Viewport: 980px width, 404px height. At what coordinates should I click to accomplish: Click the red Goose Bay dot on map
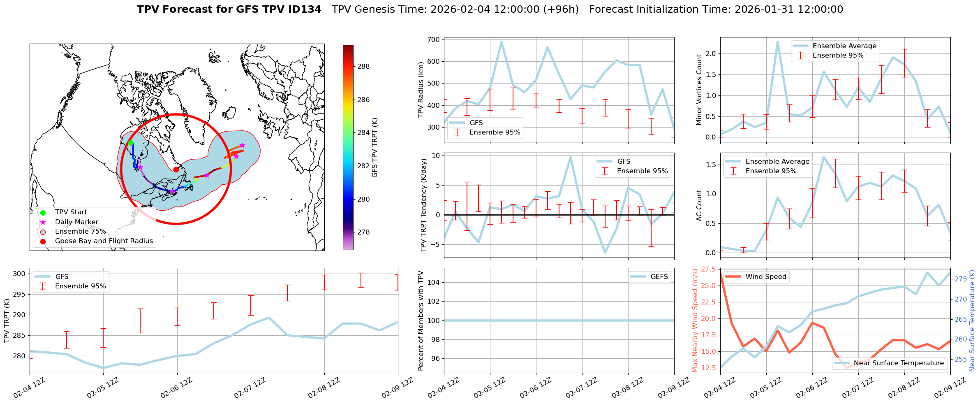tap(176, 169)
